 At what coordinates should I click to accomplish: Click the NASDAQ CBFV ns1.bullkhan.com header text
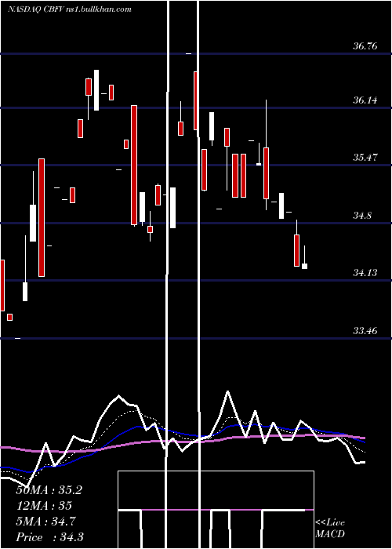click(70, 9)
